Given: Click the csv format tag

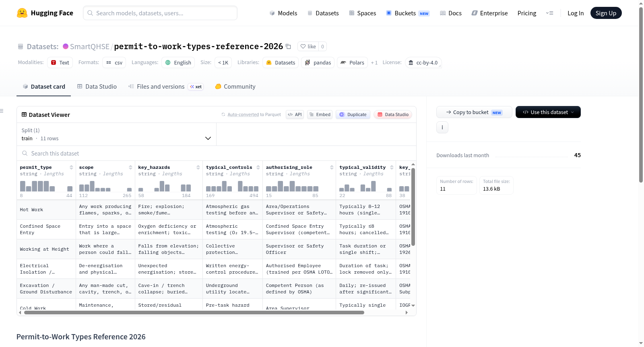Looking at the screenshot, I should coord(114,62).
